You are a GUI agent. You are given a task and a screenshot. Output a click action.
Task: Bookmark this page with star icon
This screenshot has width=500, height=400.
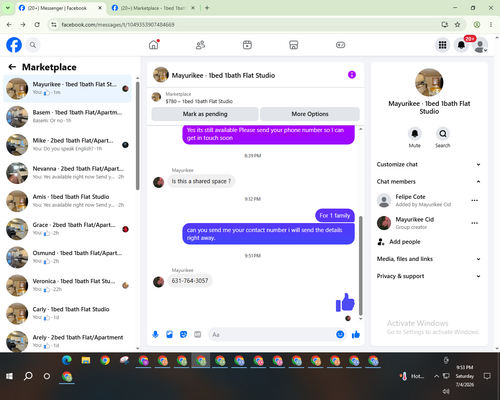[x=457, y=25]
